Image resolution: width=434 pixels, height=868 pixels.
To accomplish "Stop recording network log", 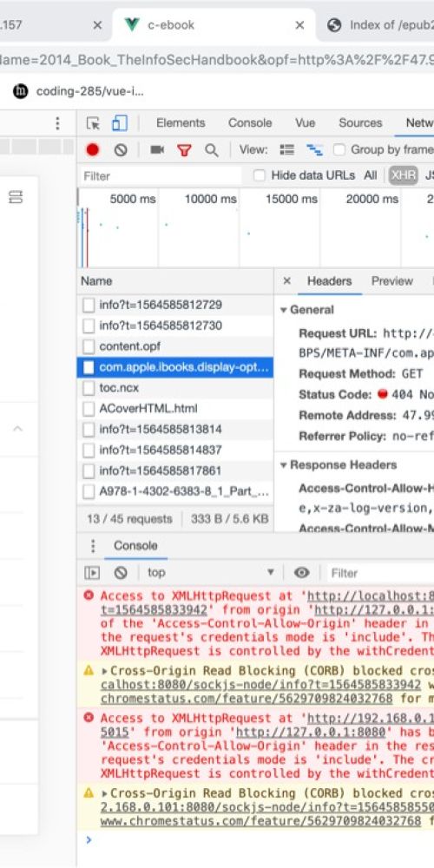I will click(93, 149).
